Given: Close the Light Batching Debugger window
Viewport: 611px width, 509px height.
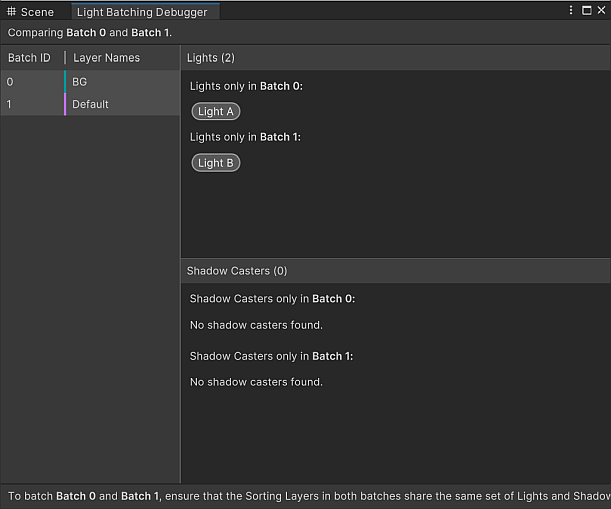Looking at the screenshot, I should 601,10.
